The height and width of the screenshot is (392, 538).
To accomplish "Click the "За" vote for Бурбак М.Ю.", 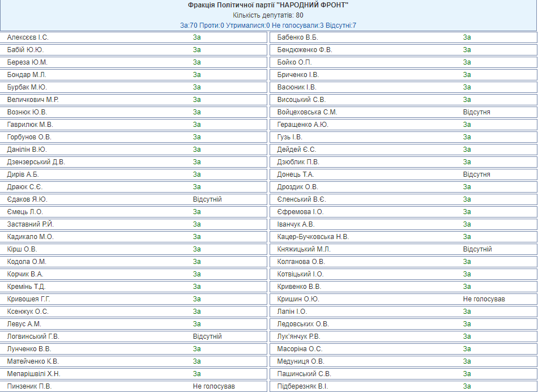I will tap(197, 87).
